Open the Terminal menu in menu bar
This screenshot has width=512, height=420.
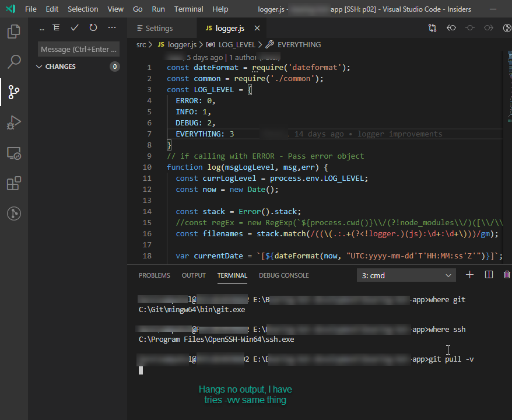tap(188, 9)
